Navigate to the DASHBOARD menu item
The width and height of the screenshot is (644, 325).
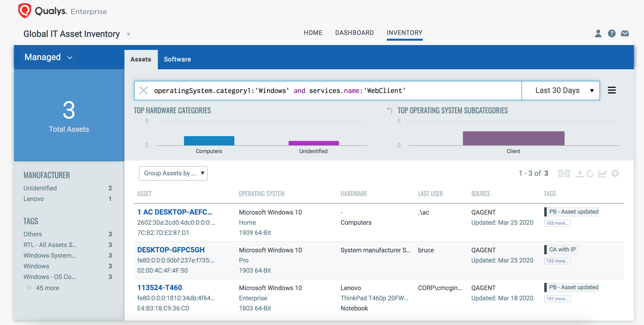[354, 32]
